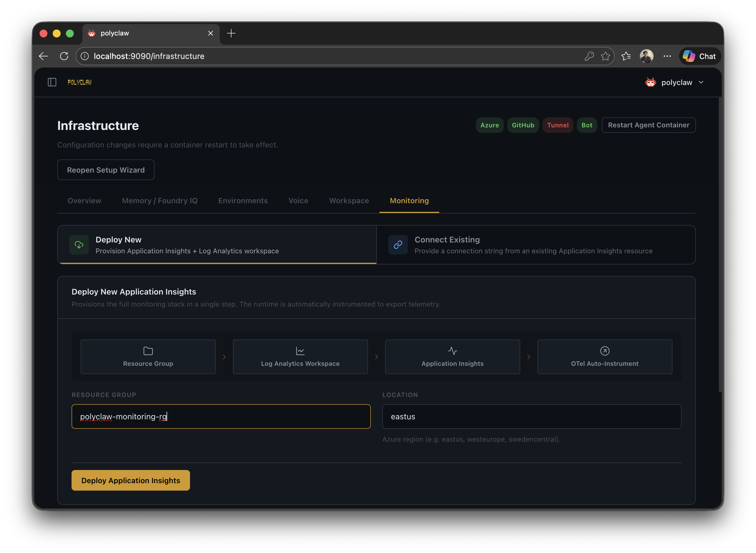
Task: Click the link icon on the Connect Existing card
Action: (398, 245)
